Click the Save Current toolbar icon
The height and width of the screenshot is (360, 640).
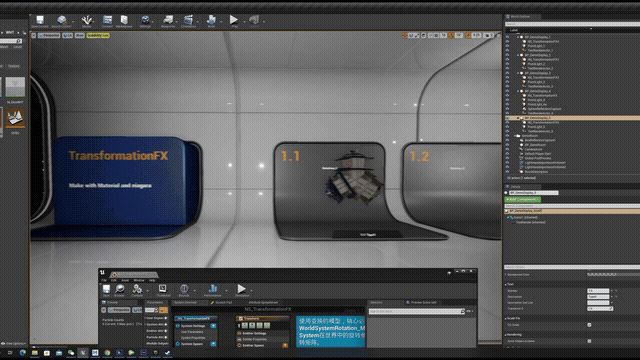click(40, 21)
